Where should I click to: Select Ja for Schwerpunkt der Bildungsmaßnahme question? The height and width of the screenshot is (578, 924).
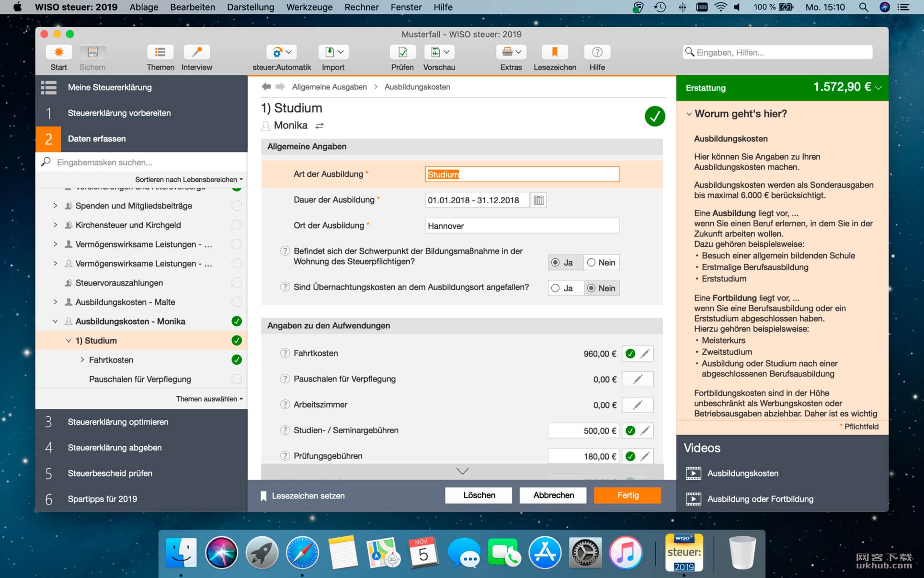[566, 263]
